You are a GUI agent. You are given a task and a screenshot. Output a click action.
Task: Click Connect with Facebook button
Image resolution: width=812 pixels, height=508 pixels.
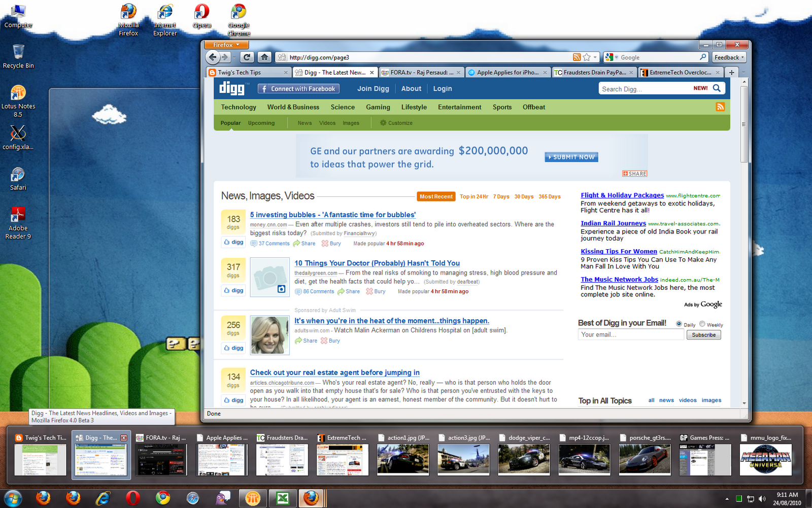pos(298,89)
